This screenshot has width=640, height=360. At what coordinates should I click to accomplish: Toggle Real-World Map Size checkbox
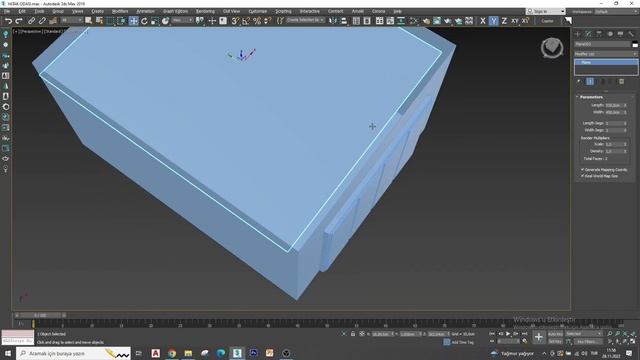(583, 176)
